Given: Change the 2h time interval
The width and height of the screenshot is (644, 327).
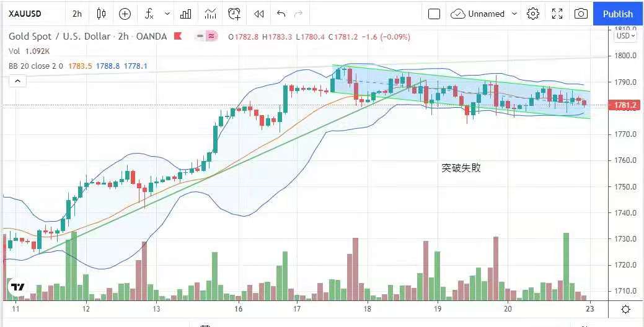Looking at the screenshot, I should click(x=77, y=14).
